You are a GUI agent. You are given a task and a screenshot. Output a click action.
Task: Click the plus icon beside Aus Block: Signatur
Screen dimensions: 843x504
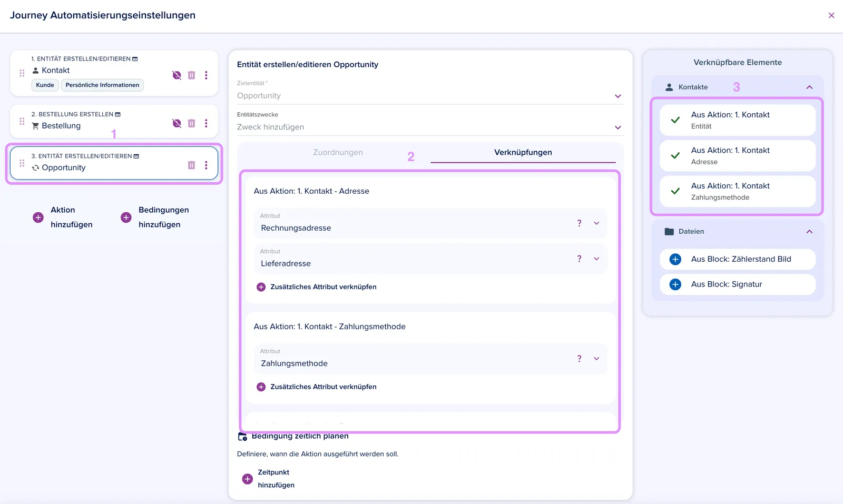click(x=675, y=284)
